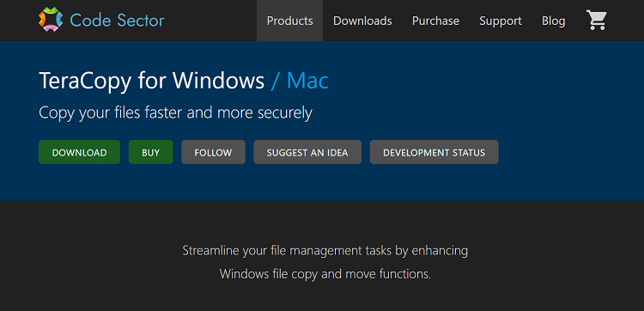Click the Code Sector brand name text
This screenshot has width=644, height=311.
tap(117, 20)
